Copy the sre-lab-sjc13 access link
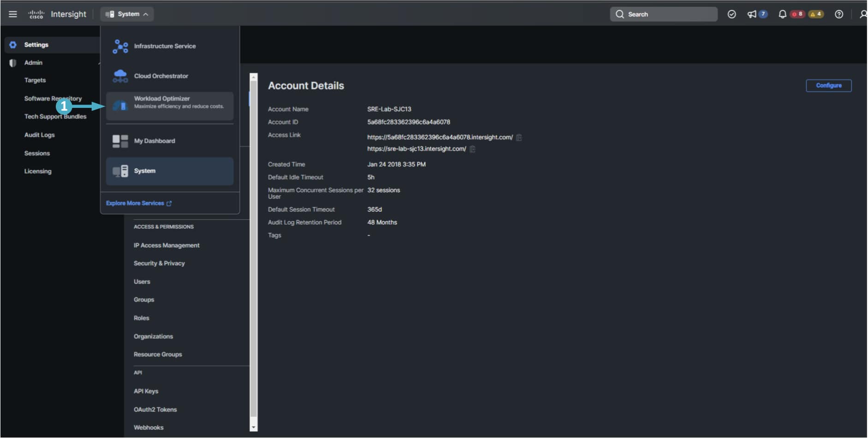Image resolution: width=868 pixels, height=438 pixels. (x=472, y=149)
